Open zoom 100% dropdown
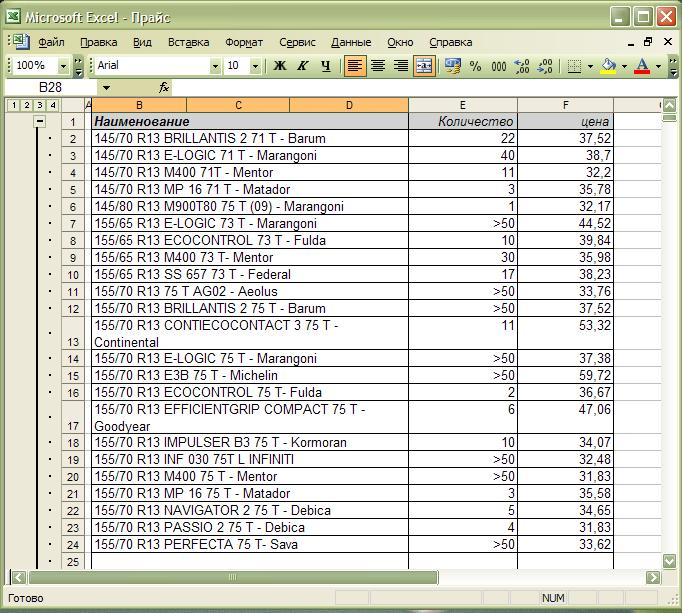This screenshot has height=613, width=682. (64, 66)
